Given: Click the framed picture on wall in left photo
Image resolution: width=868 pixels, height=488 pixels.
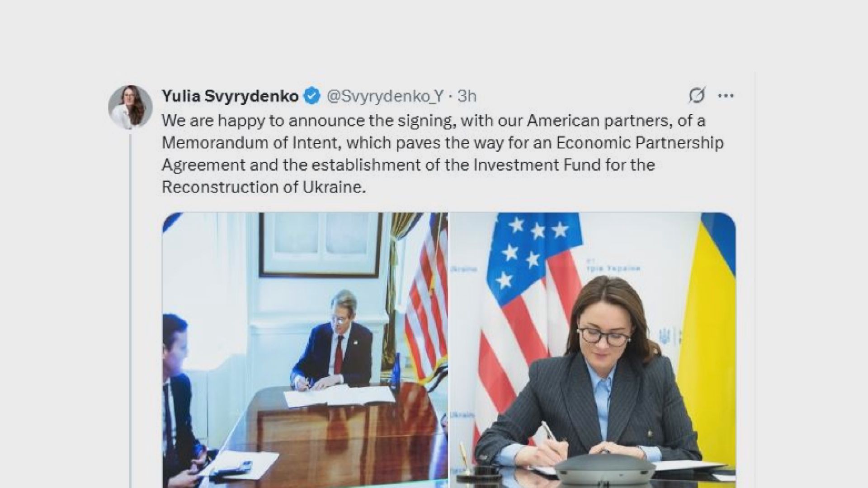Looking at the screenshot, I should point(320,244).
